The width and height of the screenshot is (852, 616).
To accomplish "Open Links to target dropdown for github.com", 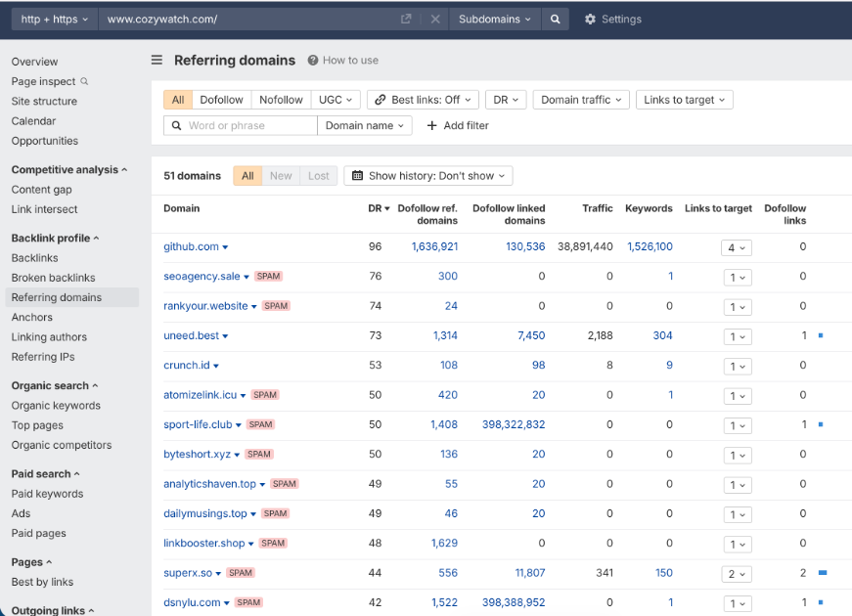I will click(737, 247).
